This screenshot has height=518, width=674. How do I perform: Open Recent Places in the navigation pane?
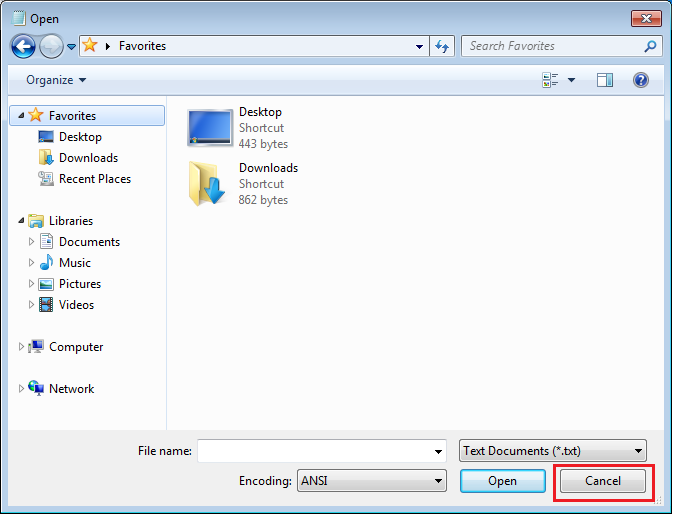pos(95,179)
